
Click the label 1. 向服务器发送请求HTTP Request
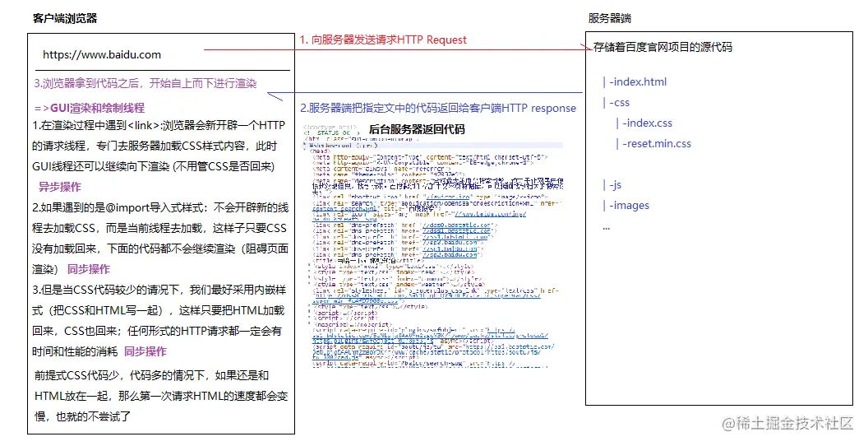[x=383, y=39]
